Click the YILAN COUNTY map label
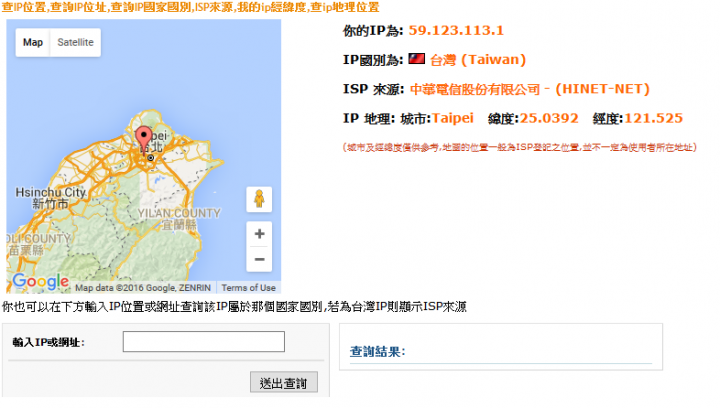720x408 pixels. tap(180, 218)
